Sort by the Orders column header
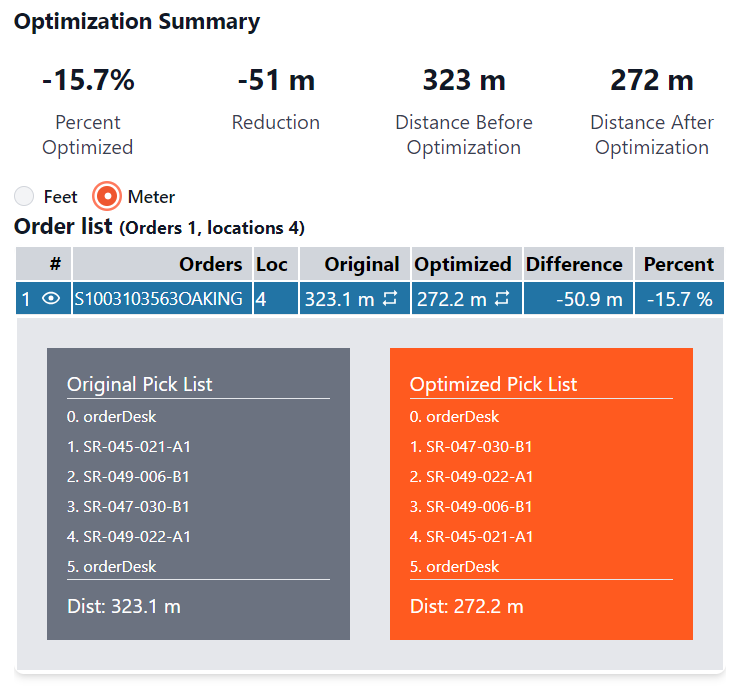Image resolution: width=739 pixels, height=688 pixels. (210, 264)
